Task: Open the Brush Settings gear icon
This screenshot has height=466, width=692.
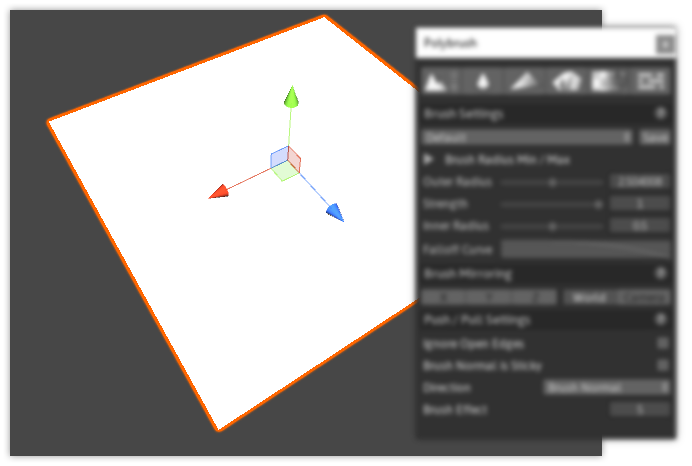Action: [x=661, y=114]
